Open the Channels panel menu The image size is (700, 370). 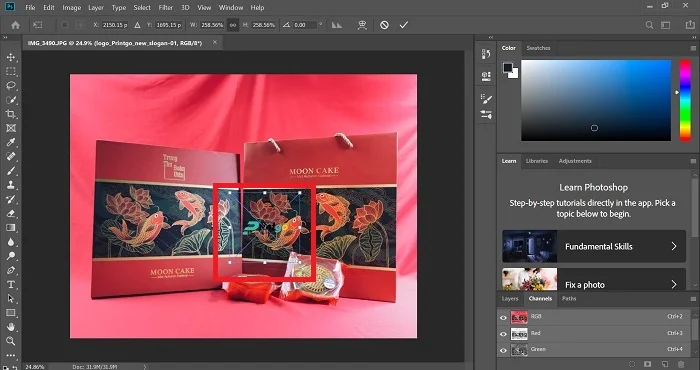pyautogui.click(x=693, y=299)
